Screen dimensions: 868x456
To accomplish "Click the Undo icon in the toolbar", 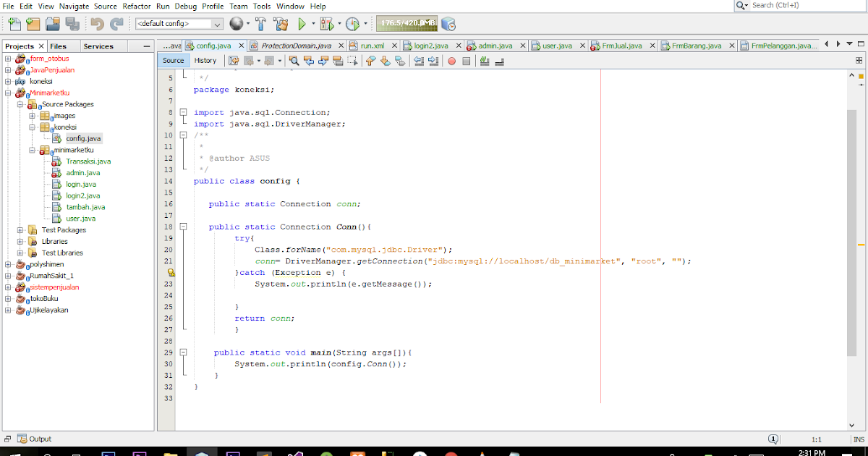I will coord(96,22).
